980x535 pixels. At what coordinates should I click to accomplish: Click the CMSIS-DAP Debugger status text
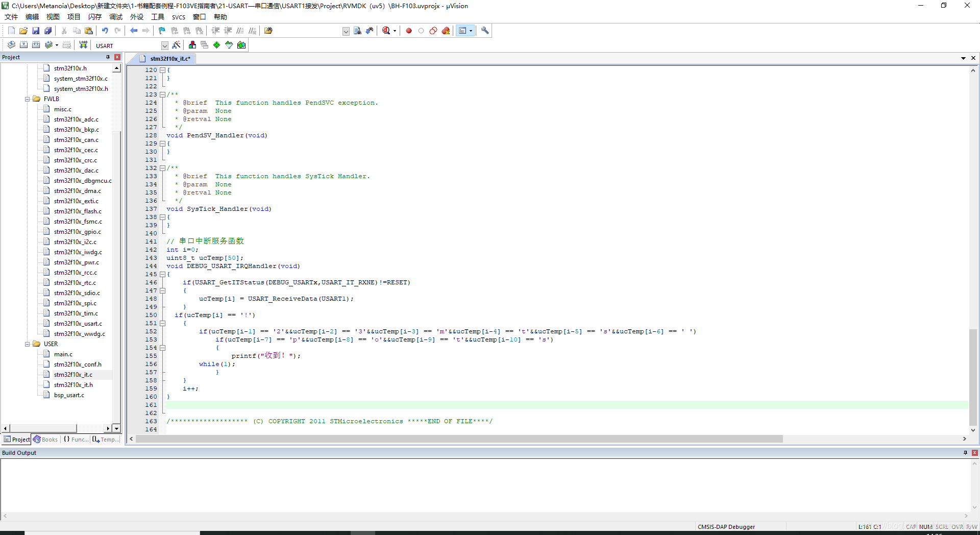pyautogui.click(x=726, y=527)
